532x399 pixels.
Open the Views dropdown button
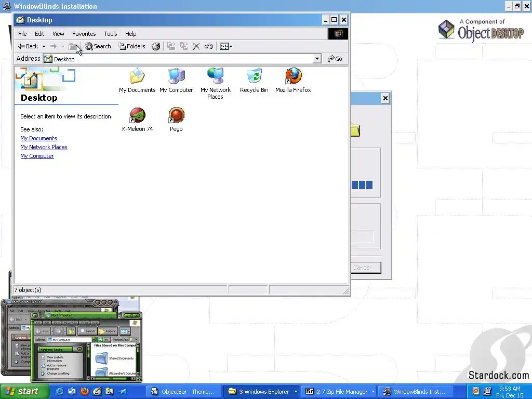226,46
